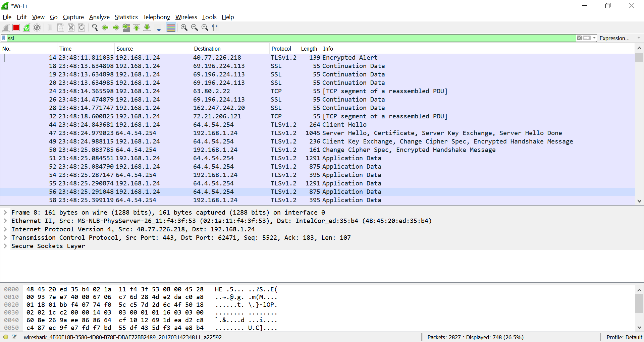Start a new capture with the shark fin icon
Screen dimensions: 644x342
tap(6, 27)
